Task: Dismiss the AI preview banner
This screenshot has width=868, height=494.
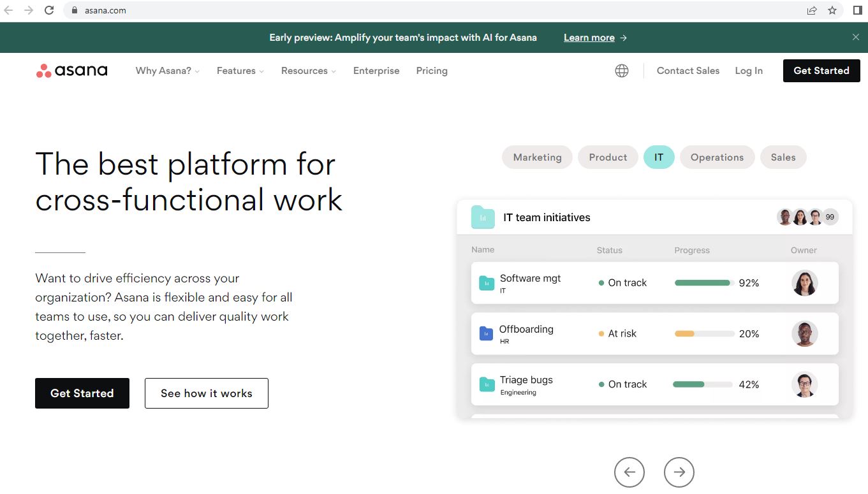Action: pos(855,38)
